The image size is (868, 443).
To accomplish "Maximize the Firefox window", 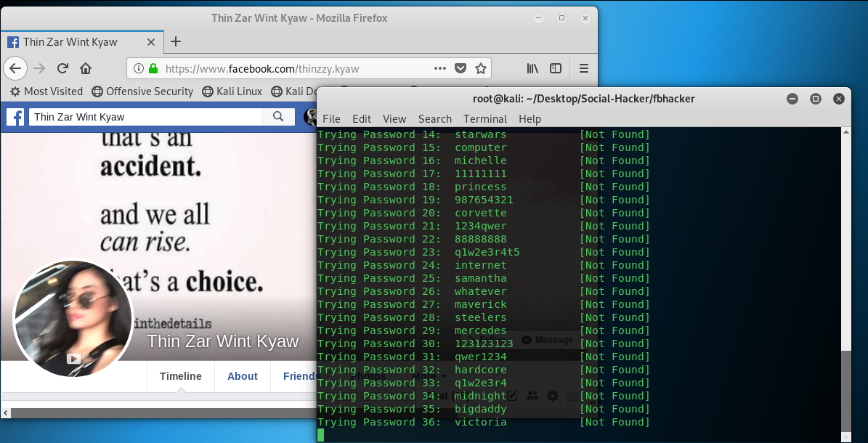I will click(x=562, y=18).
